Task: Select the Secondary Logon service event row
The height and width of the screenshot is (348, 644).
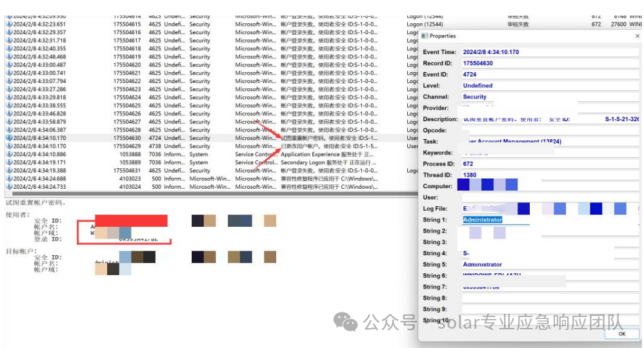Action: (x=212, y=162)
